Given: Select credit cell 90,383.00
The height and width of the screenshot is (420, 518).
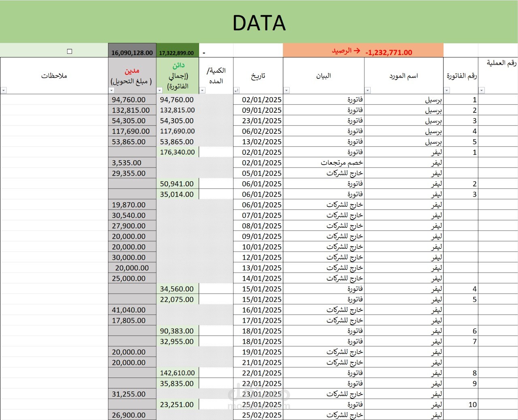Looking at the screenshot, I should coord(178,331).
